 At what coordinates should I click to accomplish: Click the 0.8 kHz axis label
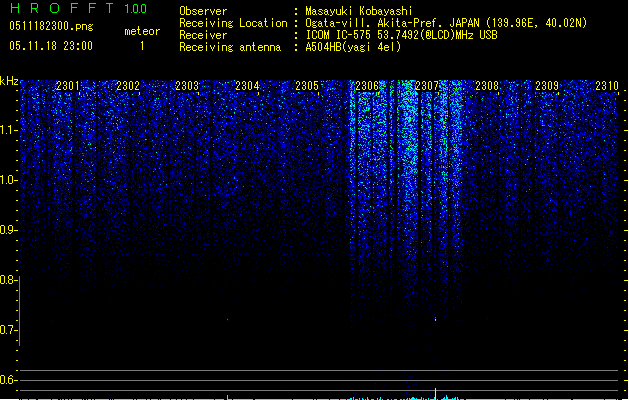click(x=8, y=280)
